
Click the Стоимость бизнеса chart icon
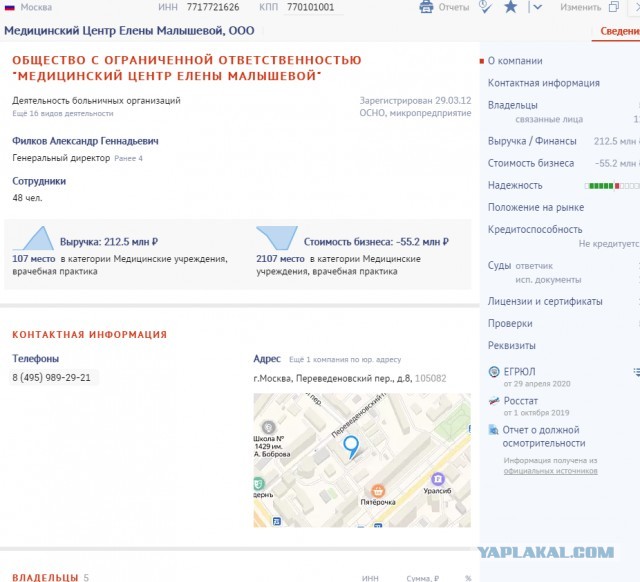pyautogui.click(x=277, y=238)
